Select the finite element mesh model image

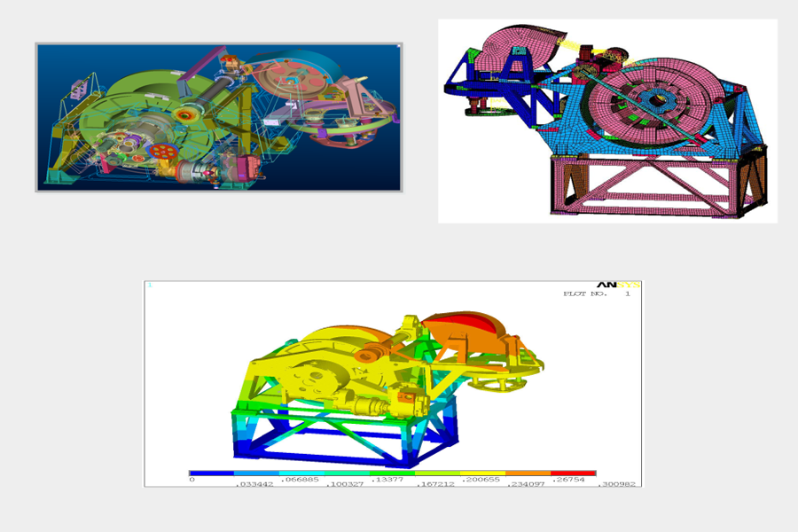(x=607, y=121)
